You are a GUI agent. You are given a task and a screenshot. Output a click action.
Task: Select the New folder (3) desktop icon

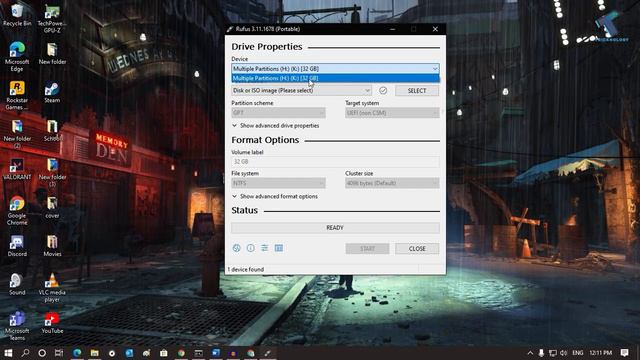point(52,172)
